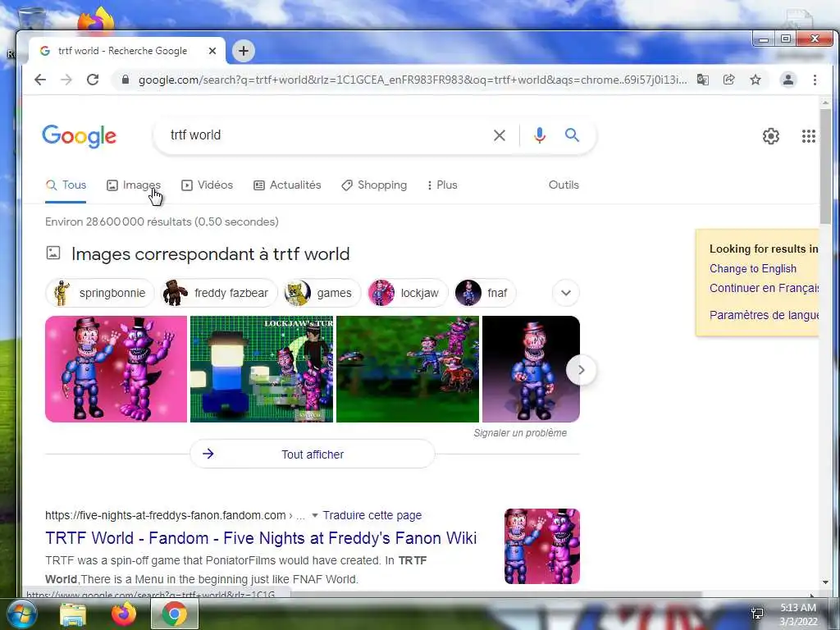
Task: Open the Chrome three-dot menu
Action: pos(815,80)
